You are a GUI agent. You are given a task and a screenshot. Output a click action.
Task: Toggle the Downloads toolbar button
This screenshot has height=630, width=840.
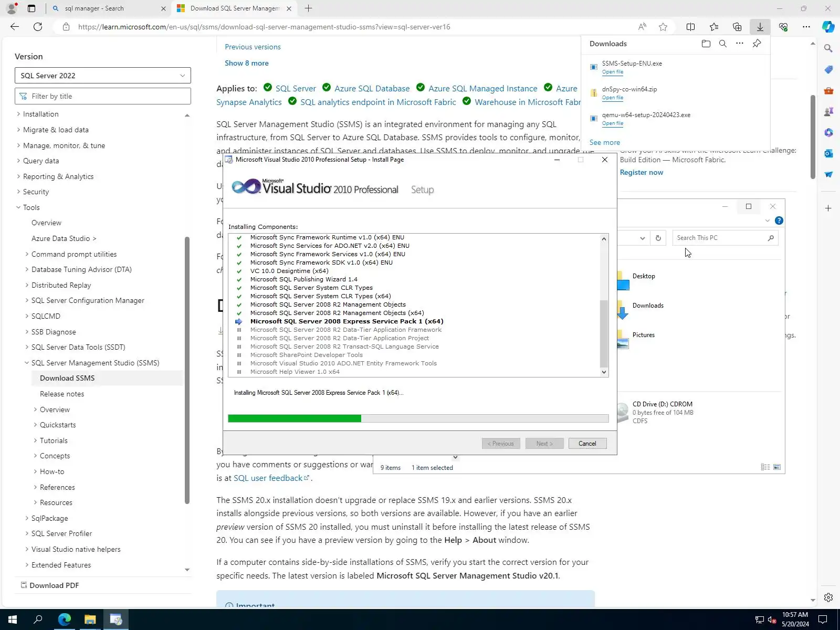click(x=760, y=27)
